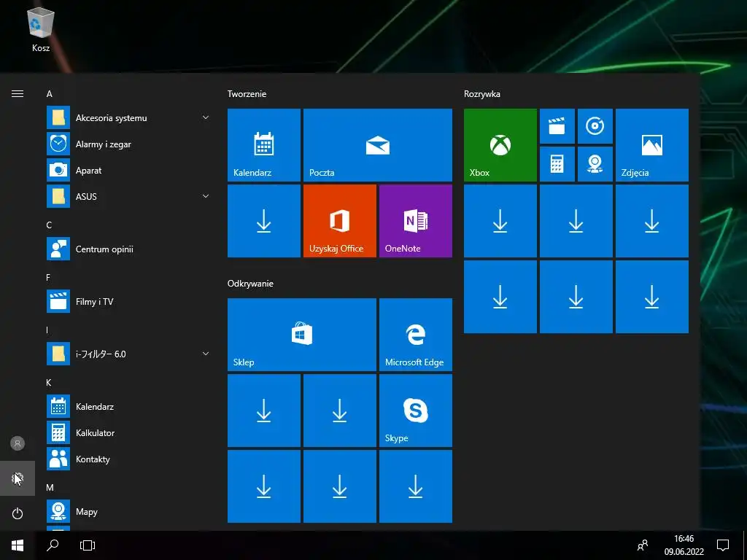Open the Zdjęcia photos tile
747x560 pixels.
[x=651, y=145]
